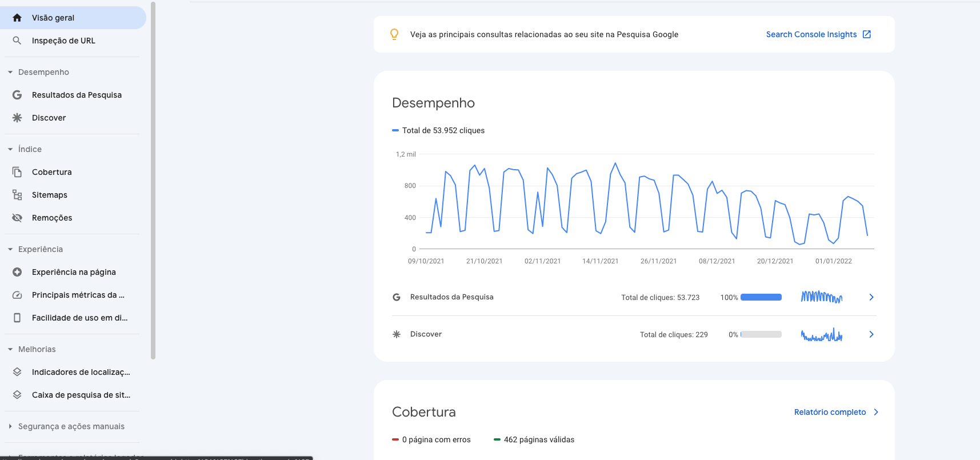Click 'Total de cliques: 229' text

pos(674,335)
